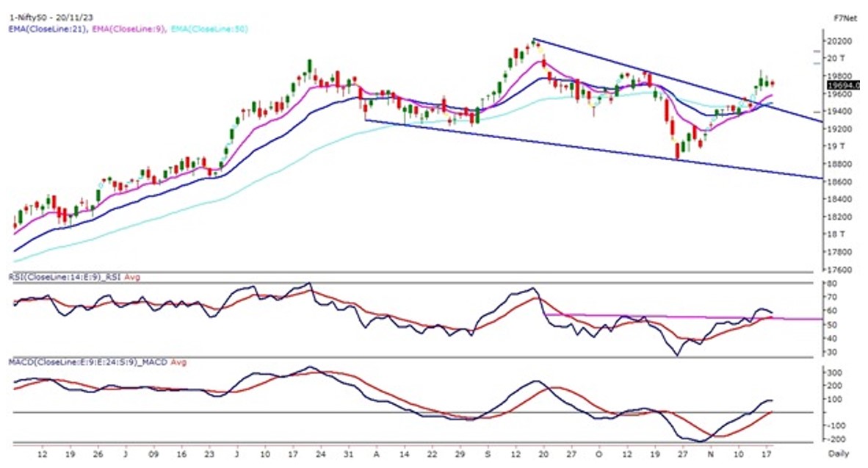Click the 17600 price axis label
Image resolution: width=868 pixels, height=468 pixels.
click(839, 270)
